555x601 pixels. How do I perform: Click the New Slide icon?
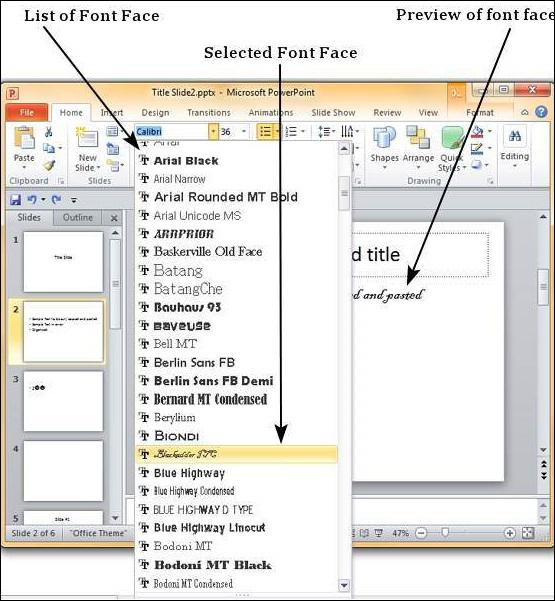pyautogui.click(x=87, y=138)
